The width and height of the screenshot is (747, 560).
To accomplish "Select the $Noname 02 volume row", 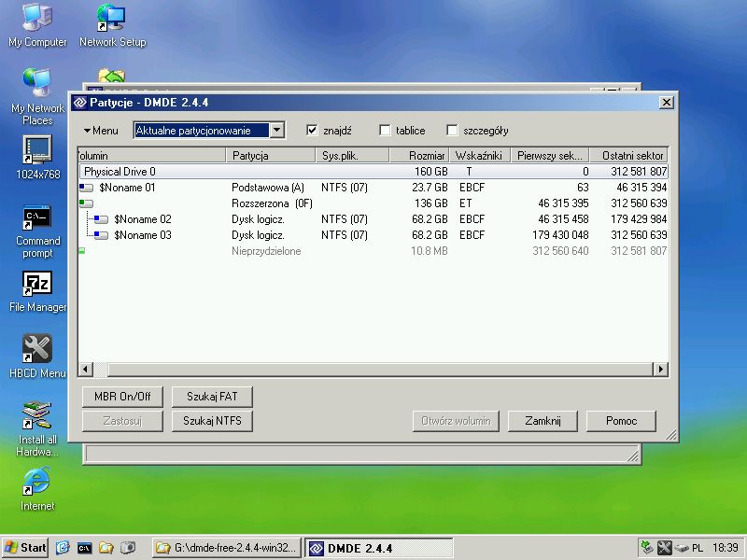I will [x=373, y=219].
